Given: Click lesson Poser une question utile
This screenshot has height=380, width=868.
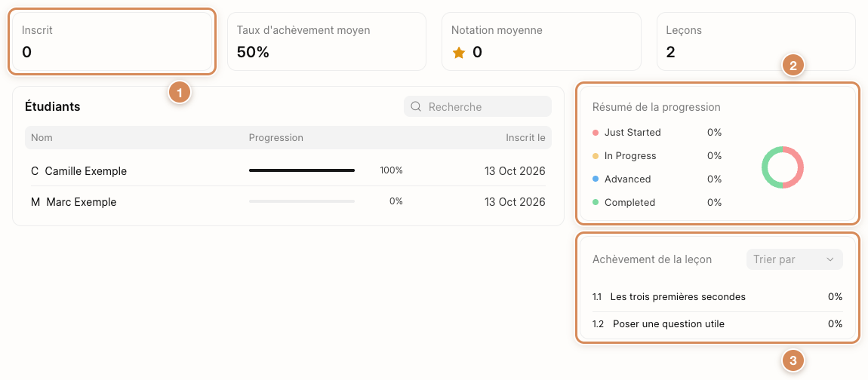Looking at the screenshot, I should point(668,324).
